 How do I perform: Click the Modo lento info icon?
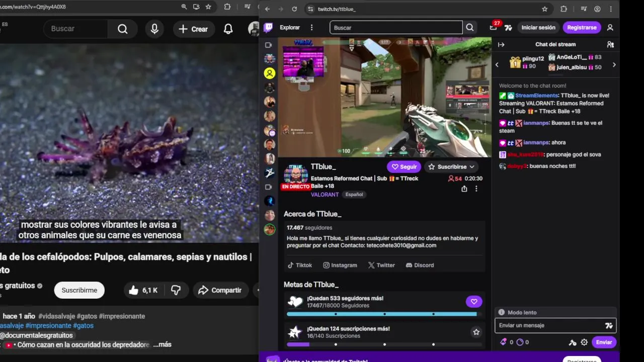pyautogui.click(x=501, y=312)
